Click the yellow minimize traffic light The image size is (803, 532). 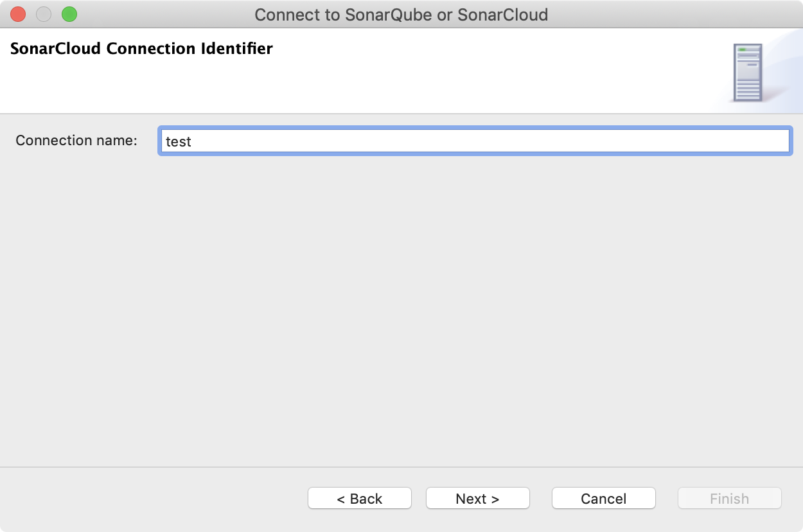click(43, 14)
